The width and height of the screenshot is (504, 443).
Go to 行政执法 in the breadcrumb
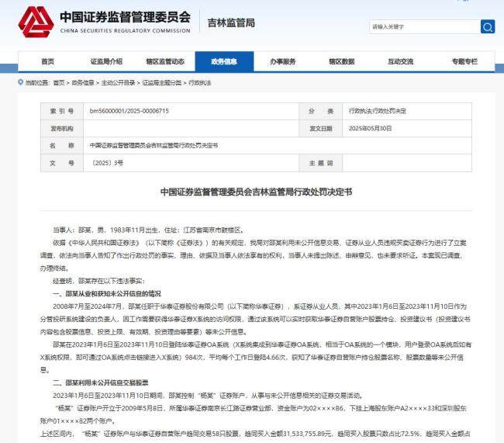(x=200, y=83)
